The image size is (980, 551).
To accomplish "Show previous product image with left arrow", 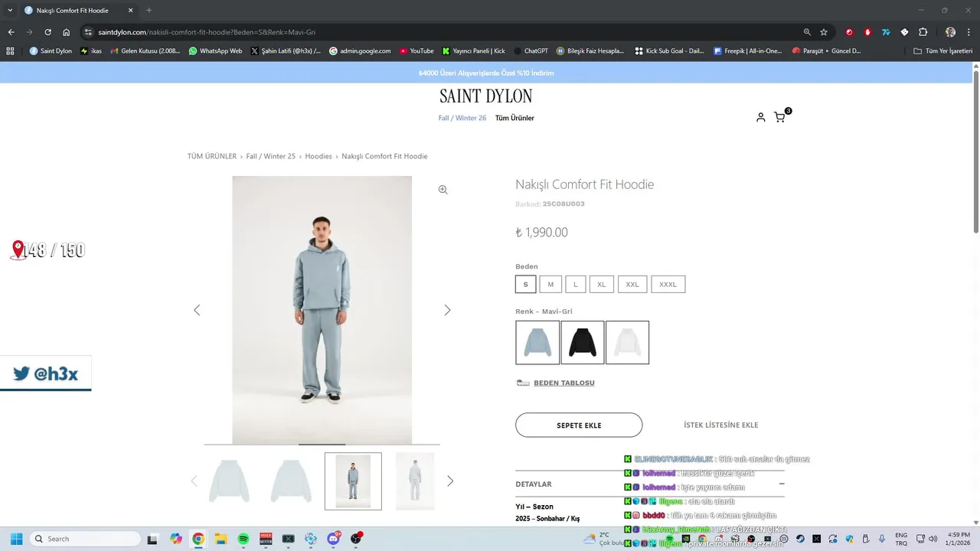I will pyautogui.click(x=197, y=310).
